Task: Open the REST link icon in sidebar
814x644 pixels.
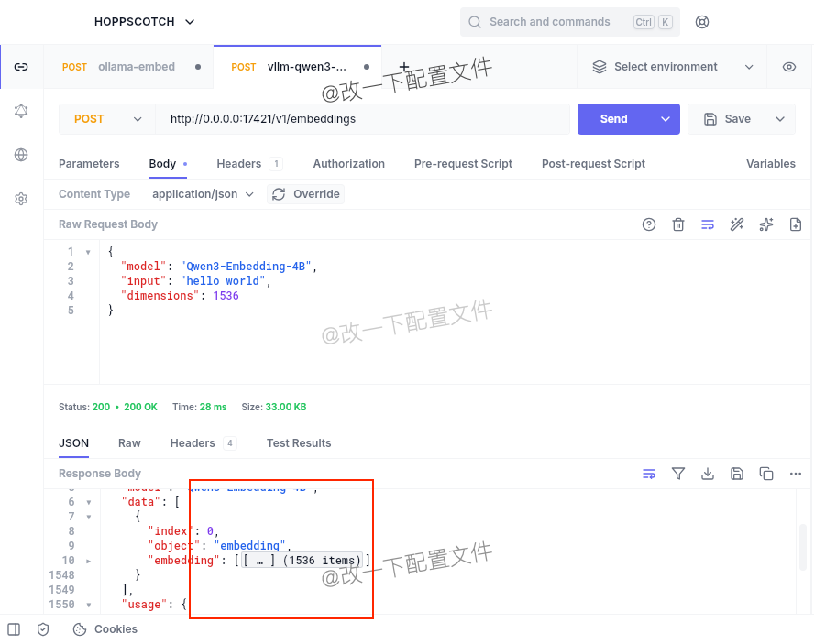Action: coord(21,67)
